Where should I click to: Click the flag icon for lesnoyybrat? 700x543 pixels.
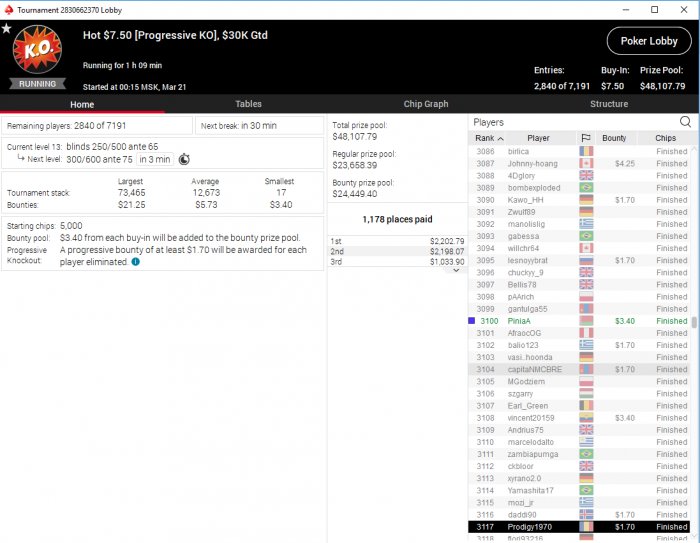click(586, 260)
